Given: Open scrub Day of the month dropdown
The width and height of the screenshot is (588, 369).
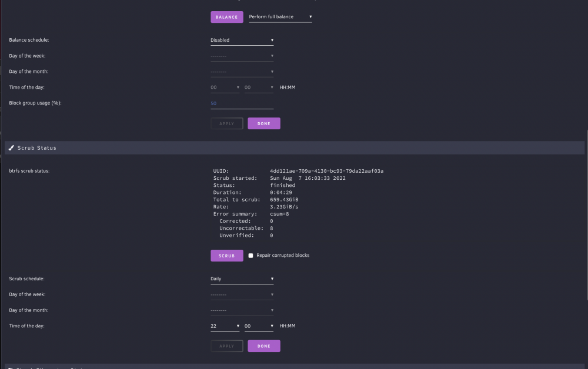Looking at the screenshot, I should click(x=242, y=310).
